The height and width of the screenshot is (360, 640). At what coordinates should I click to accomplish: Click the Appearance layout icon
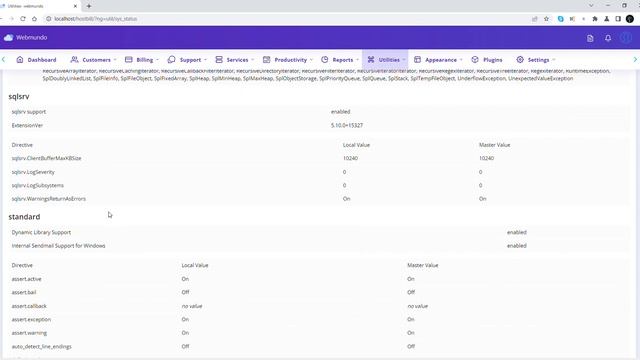[x=417, y=60]
